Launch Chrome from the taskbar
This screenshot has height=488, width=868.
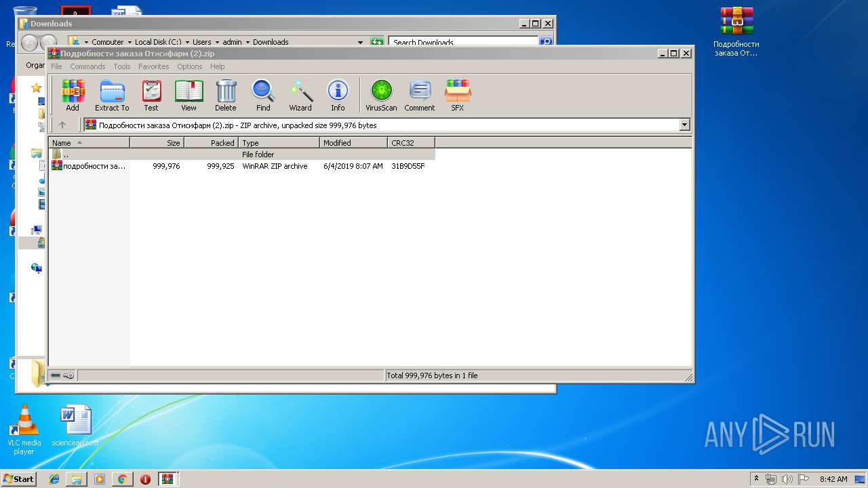click(x=122, y=479)
